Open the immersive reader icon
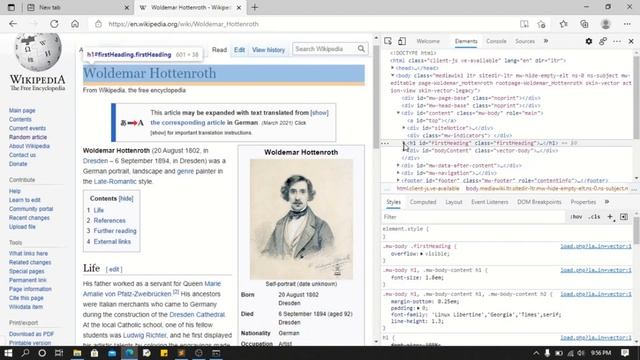 pos(524,24)
